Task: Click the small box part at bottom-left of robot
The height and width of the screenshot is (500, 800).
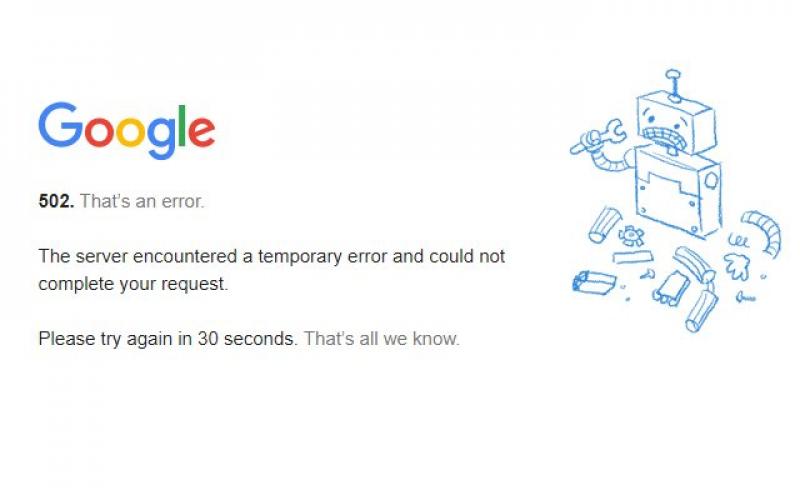Action: pos(594,283)
